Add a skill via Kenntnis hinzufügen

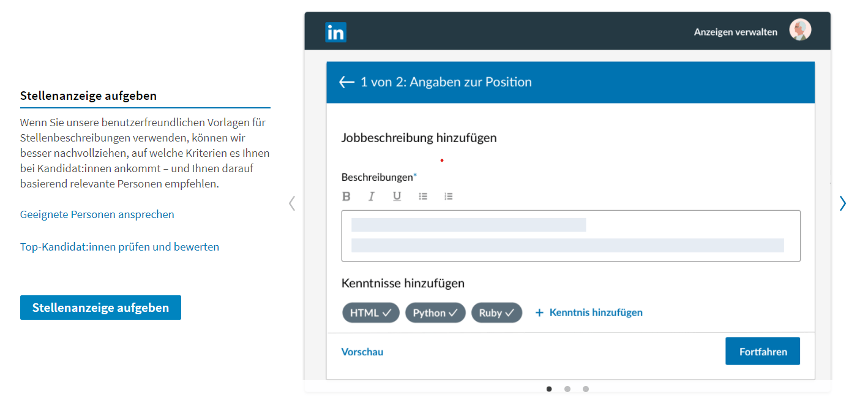point(588,312)
